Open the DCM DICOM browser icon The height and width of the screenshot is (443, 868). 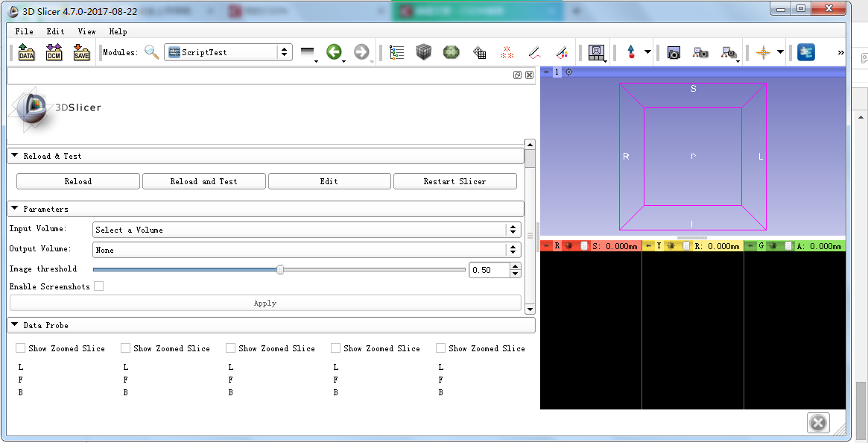(54, 52)
